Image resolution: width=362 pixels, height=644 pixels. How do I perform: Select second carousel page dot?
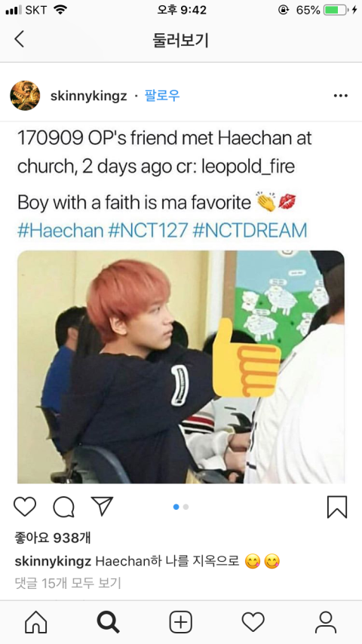click(x=186, y=507)
